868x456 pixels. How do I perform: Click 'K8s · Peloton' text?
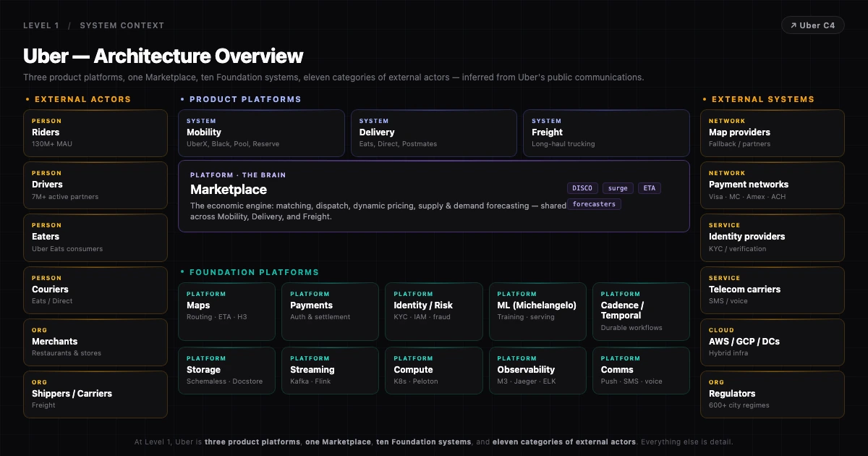click(416, 381)
